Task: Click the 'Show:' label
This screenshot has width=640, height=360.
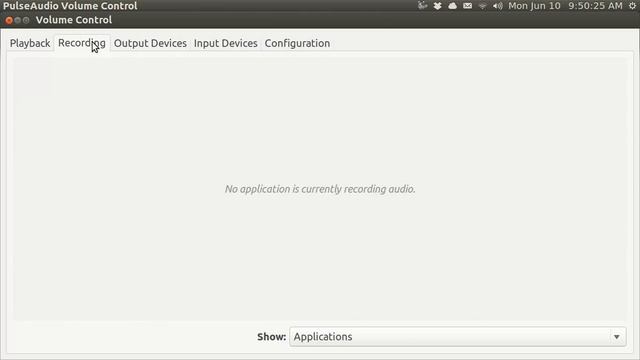Action: click(x=271, y=337)
